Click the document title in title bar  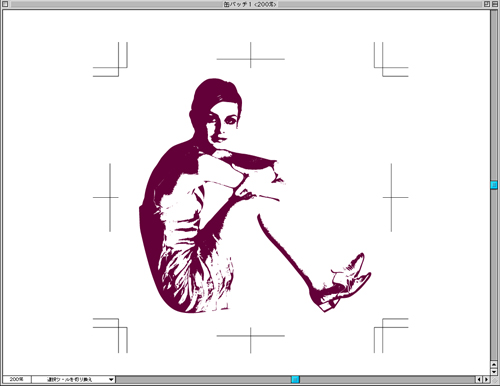[250, 4]
